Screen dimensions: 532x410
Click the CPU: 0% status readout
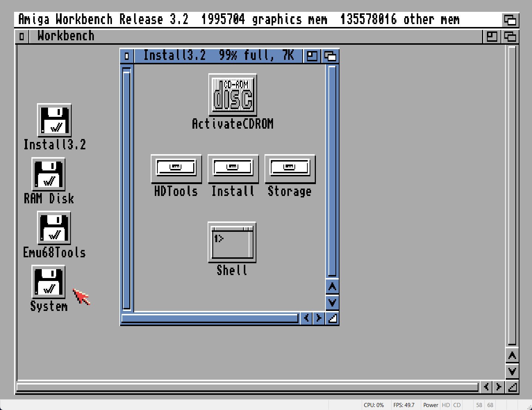coord(374,405)
